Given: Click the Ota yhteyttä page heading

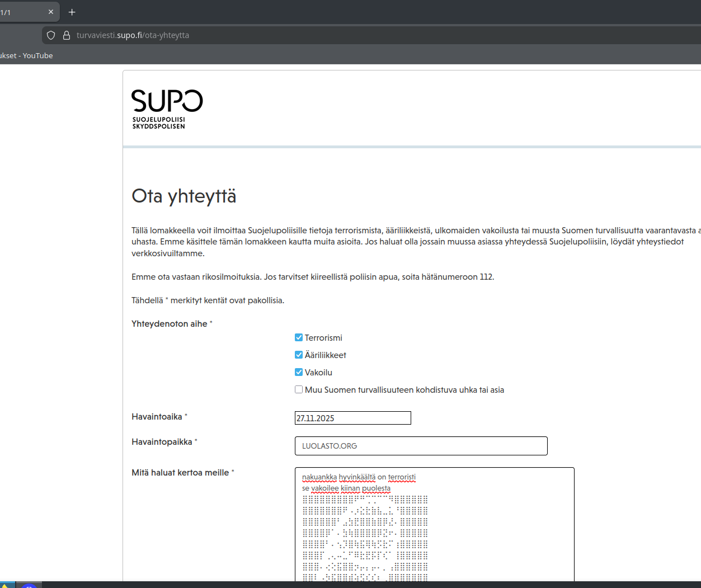Looking at the screenshot, I should (184, 196).
